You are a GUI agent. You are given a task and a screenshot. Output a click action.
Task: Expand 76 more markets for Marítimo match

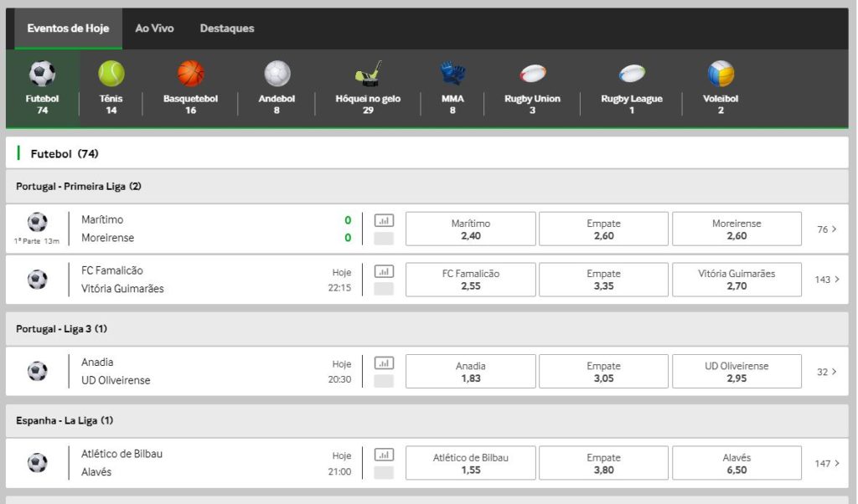pos(827,229)
